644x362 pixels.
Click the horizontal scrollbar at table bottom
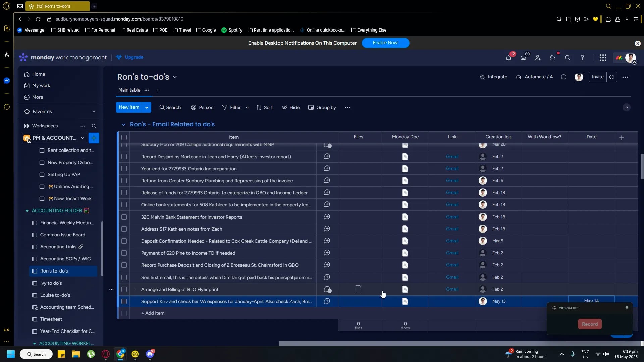[459, 343]
